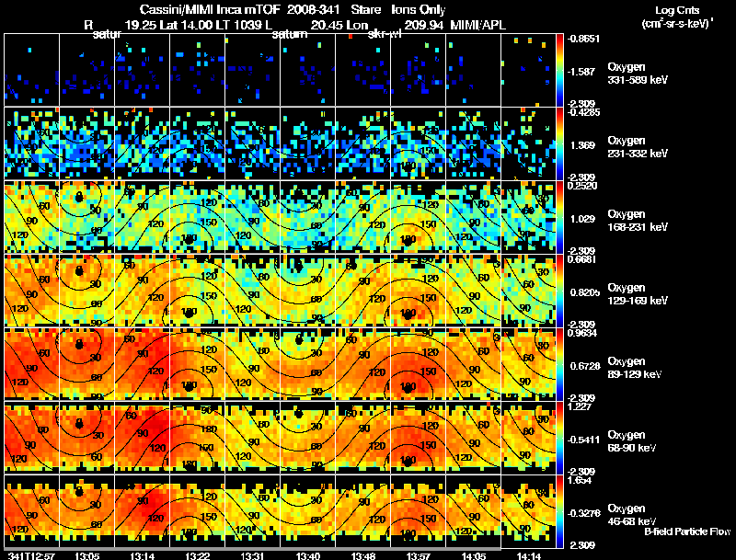Click the '-0.4285' scale value

pyautogui.click(x=583, y=112)
